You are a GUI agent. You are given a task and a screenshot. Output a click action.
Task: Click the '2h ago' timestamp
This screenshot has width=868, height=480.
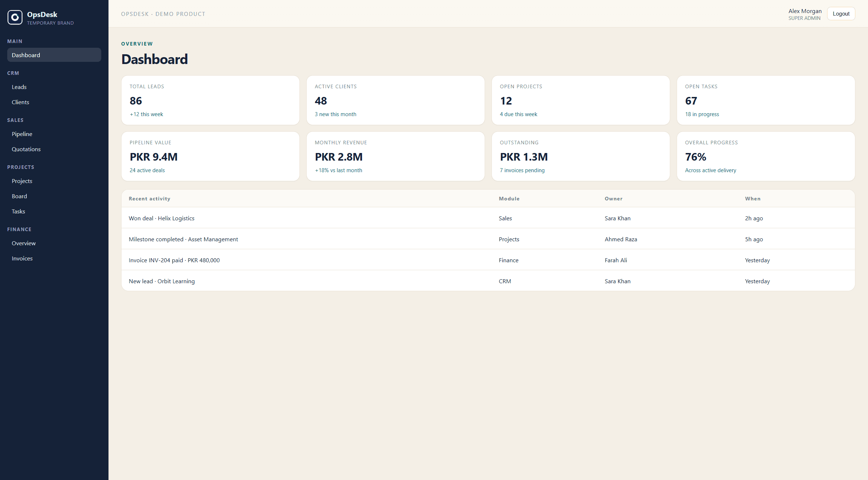pyautogui.click(x=754, y=218)
